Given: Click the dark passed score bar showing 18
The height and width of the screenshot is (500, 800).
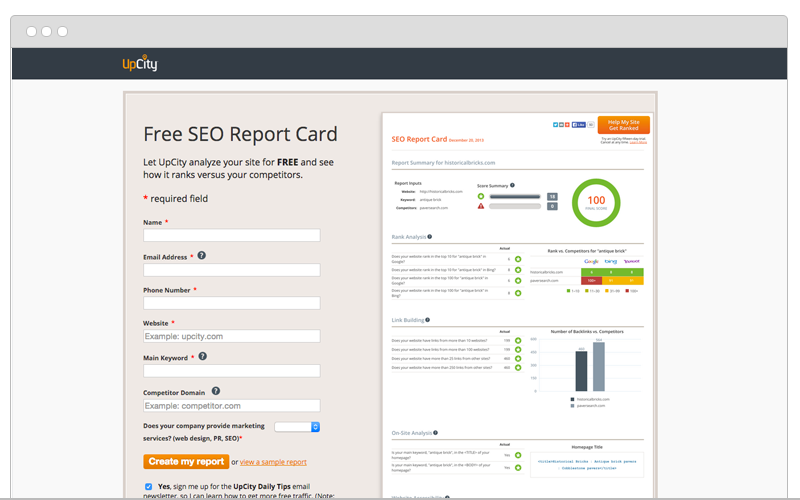Looking at the screenshot, I should tap(515, 196).
